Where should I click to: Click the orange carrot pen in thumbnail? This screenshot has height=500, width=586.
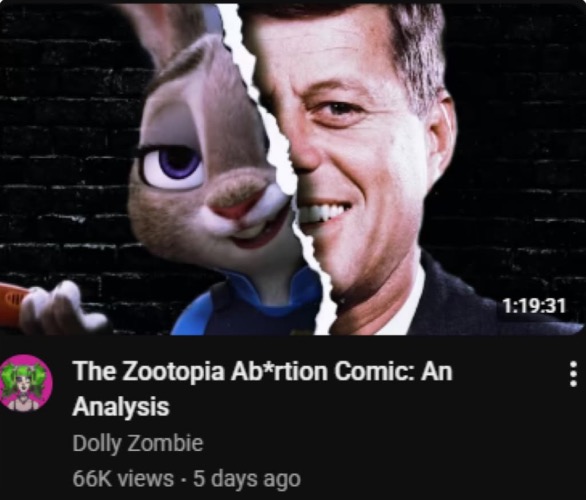[11, 305]
